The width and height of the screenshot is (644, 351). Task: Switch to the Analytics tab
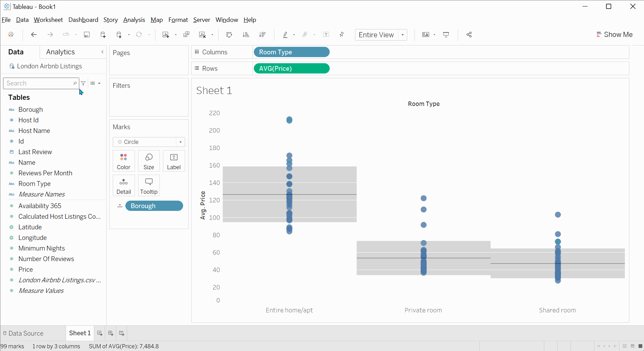click(60, 52)
